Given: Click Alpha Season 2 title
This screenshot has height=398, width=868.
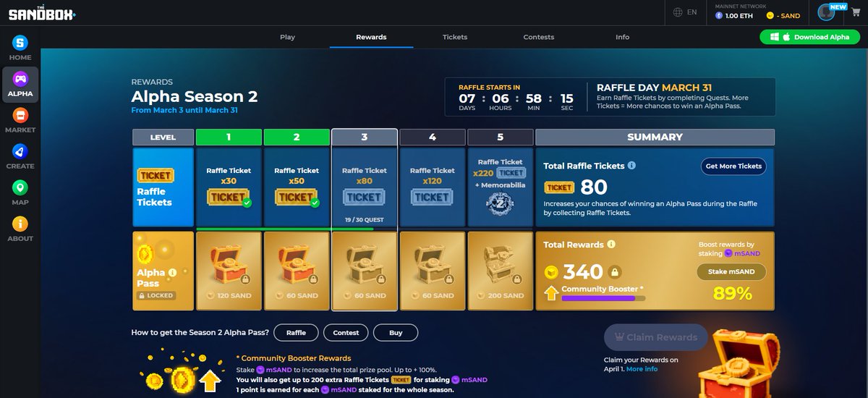Looking at the screenshot, I should [x=195, y=96].
